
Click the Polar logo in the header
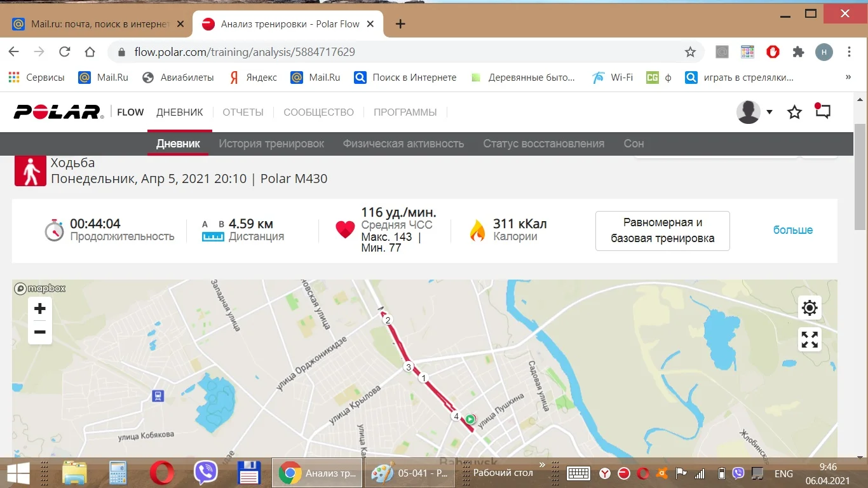click(58, 112)
